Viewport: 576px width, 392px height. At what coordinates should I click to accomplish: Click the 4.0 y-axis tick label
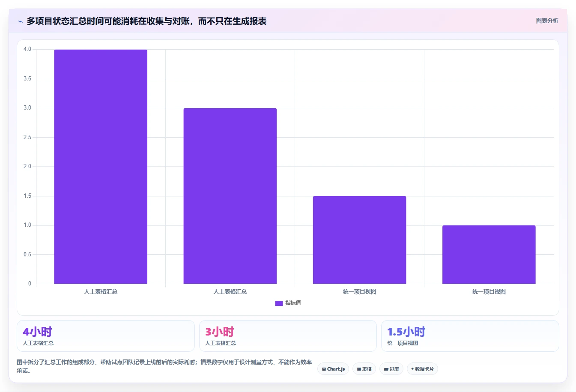coord(27,49)
